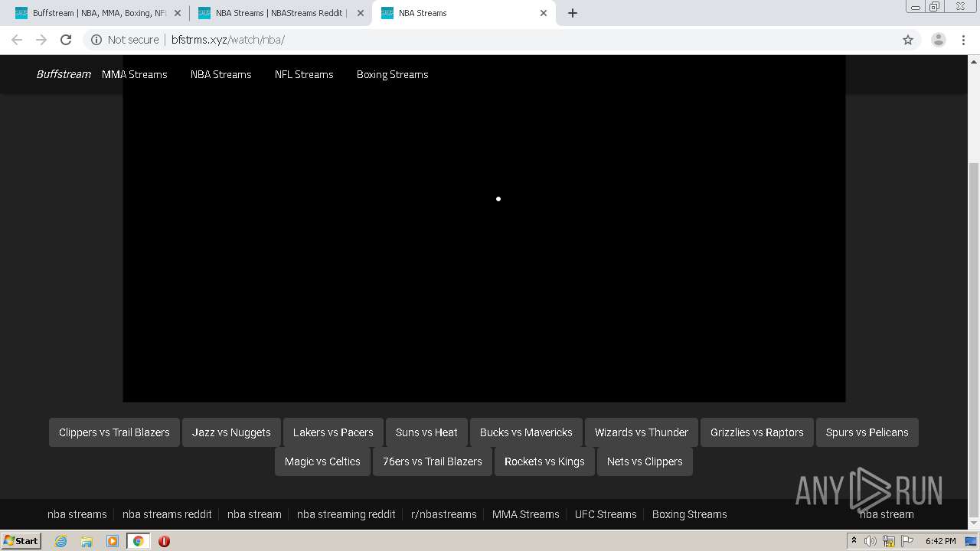Open the nba streams reddit footer link
This screenshot has height=551, width=980.
pyautogui.click(x=167, y=514)
